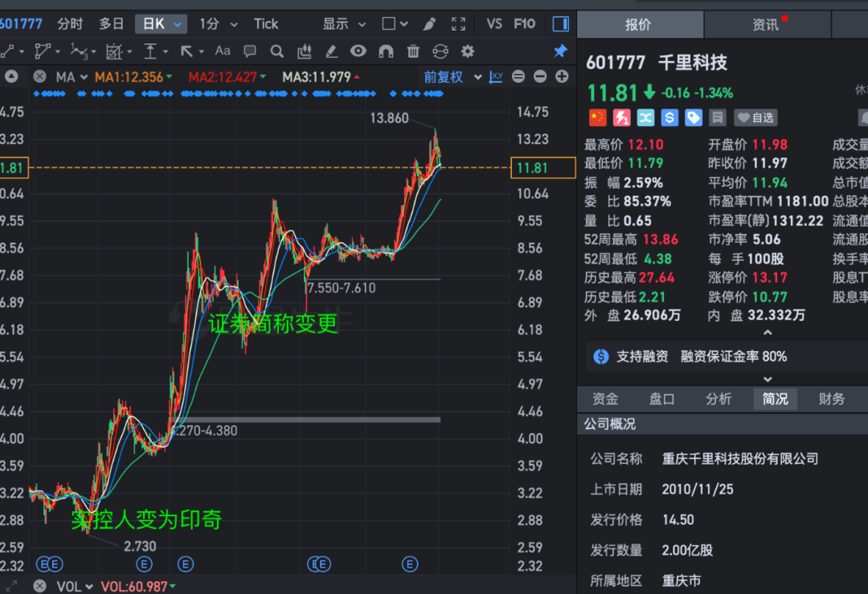Open drawing settings gear icon
This screenshot has height=594, width=868.
click(x=468, y=51)
